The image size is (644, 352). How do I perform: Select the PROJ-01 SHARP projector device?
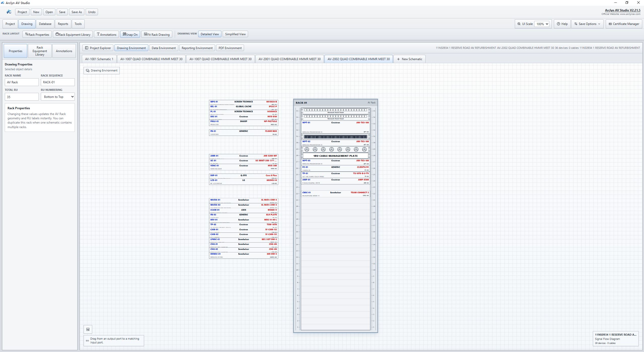244,123
